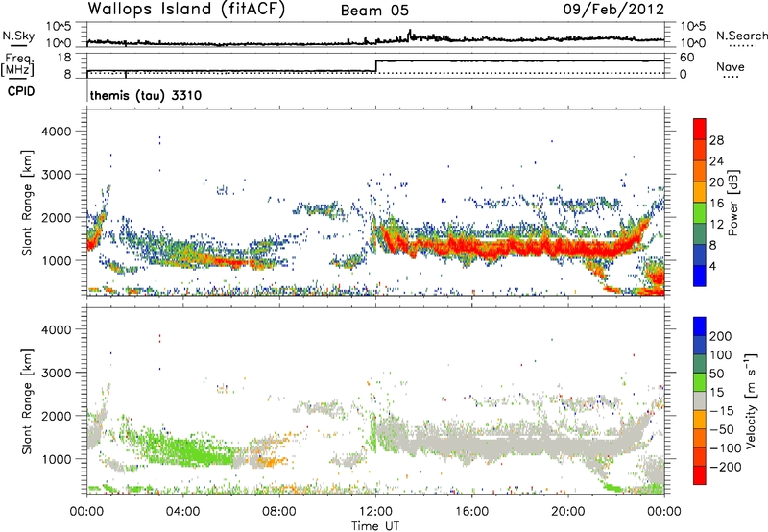
Task: Click the 'N.Sky' legend label
Action: click(x=18, y=36)
